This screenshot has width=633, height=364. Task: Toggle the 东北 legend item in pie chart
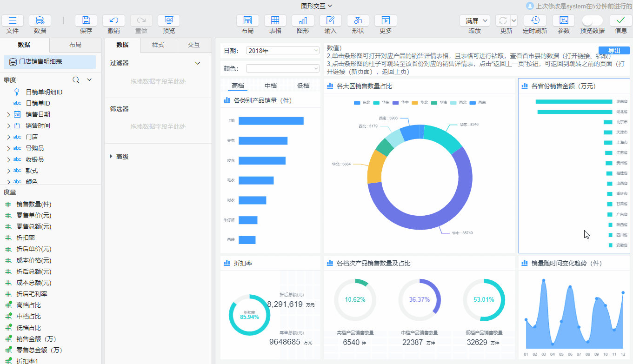(x=362, y=102)
